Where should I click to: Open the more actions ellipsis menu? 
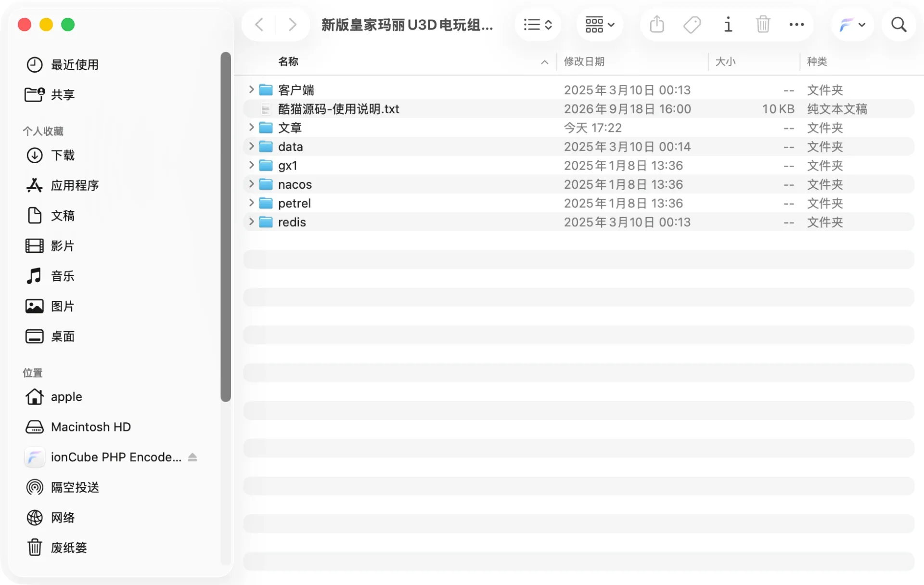(796, 25)
